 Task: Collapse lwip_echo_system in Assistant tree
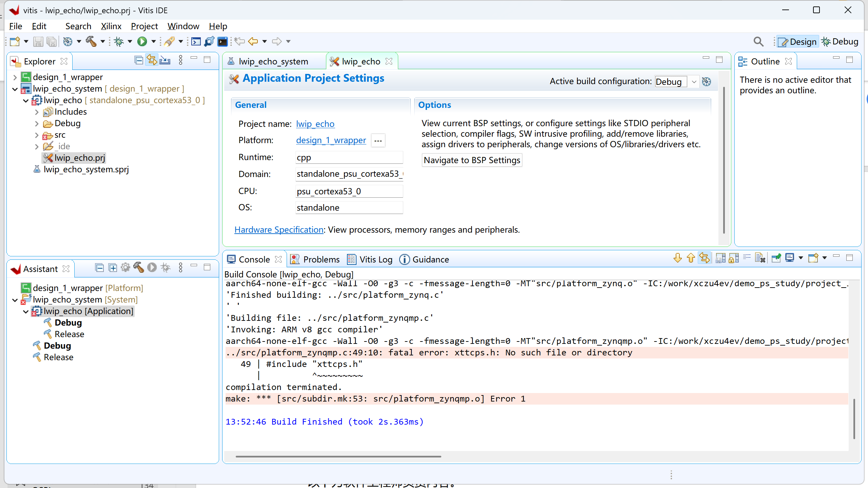tap(15, 300)
